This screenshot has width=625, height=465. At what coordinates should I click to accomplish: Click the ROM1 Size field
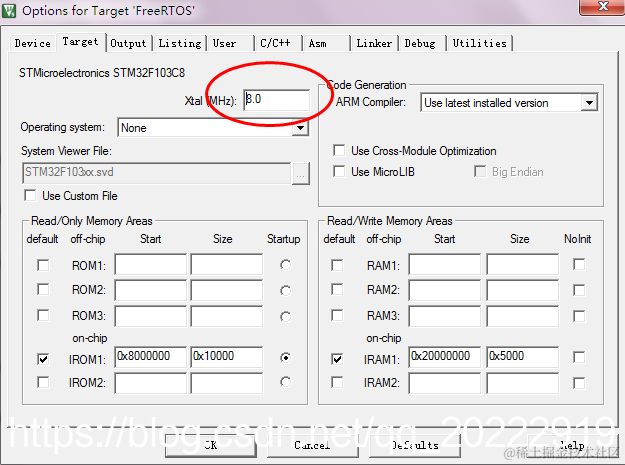pos(226,264)
